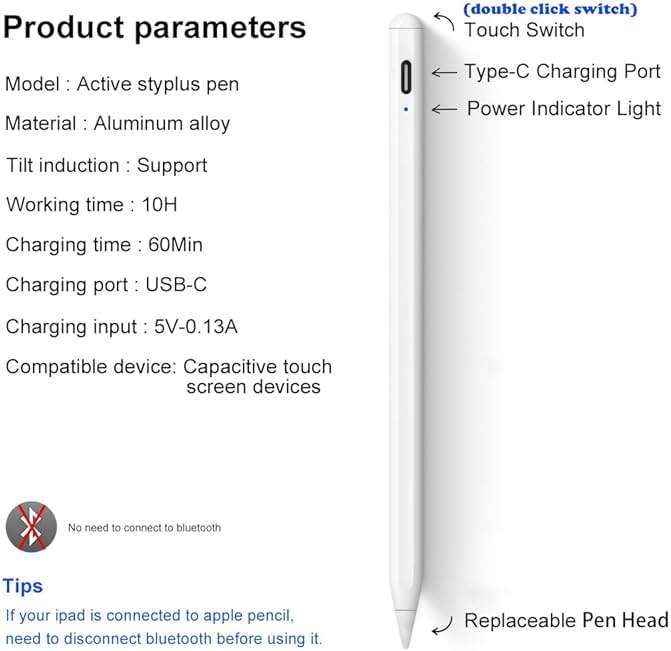Click the blue Tips heading
The image size is (671, 651).
pyautogui.click(x=23, y=586)
